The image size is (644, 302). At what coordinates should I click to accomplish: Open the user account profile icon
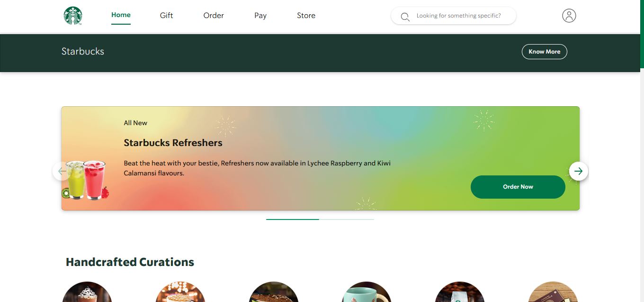tap(569, 16)
